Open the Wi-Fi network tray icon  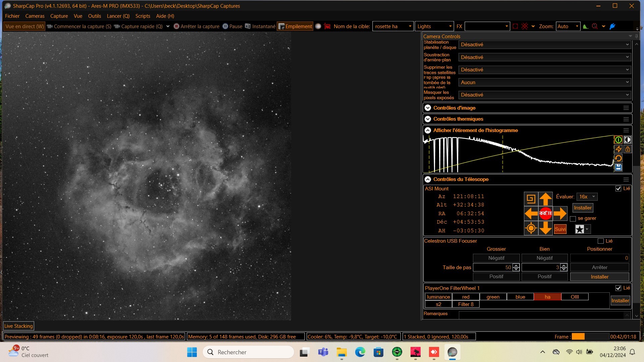point(569,352)
